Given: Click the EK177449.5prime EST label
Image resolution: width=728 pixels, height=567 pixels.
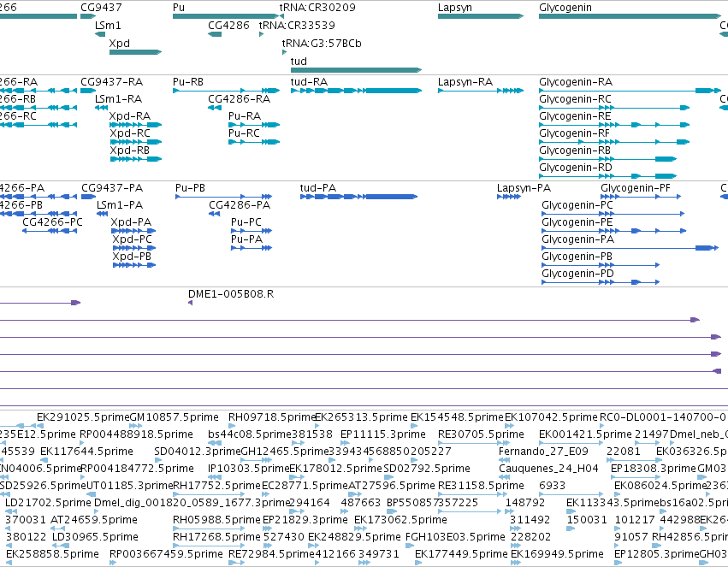Looking at the screenshot, I should (x=461, y=554).
